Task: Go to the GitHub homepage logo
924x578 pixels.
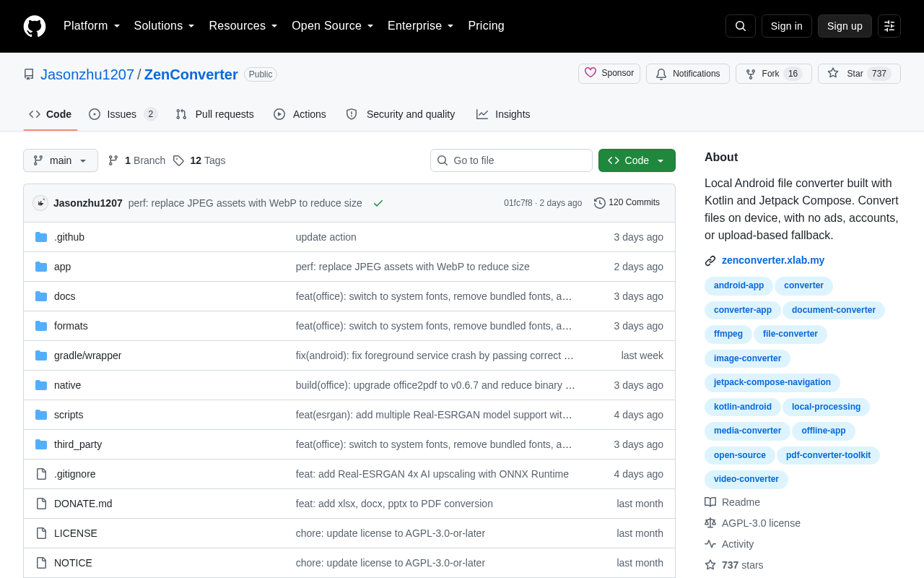Action: pos(35,26)
